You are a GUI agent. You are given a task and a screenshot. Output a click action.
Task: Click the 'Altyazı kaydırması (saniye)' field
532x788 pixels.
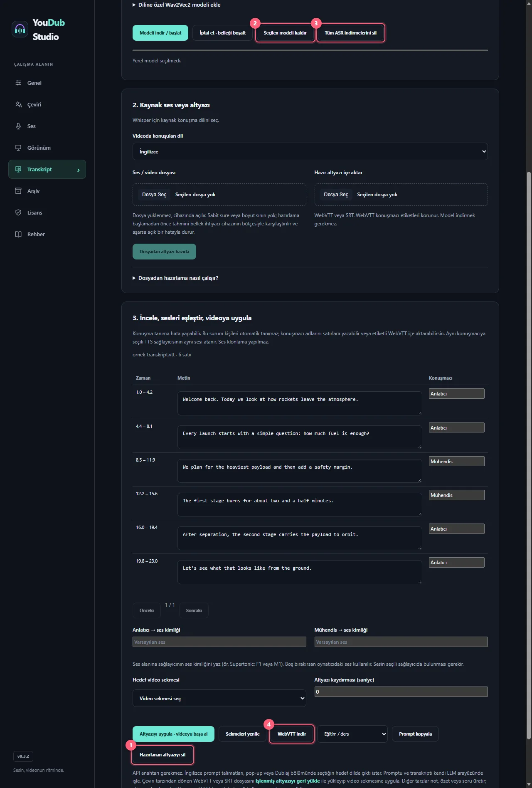(x=401, y=692)
